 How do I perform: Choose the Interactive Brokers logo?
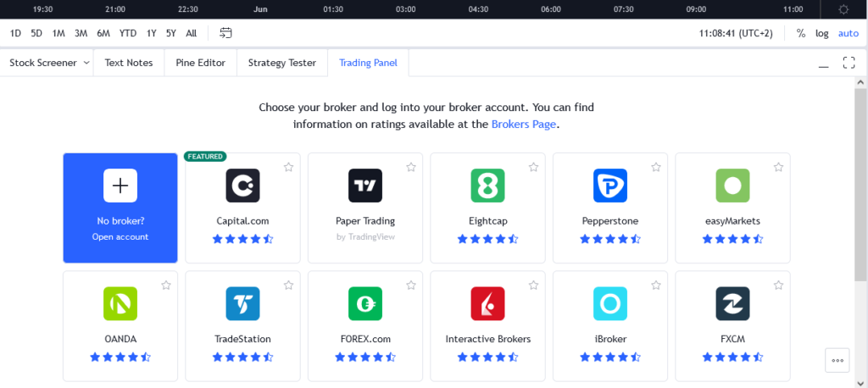pos(487,303)
